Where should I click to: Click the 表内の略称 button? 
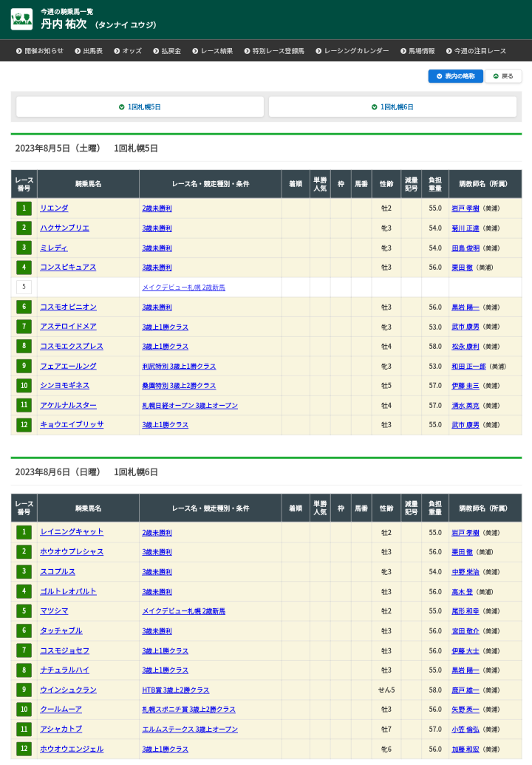[x=455, y=76]
